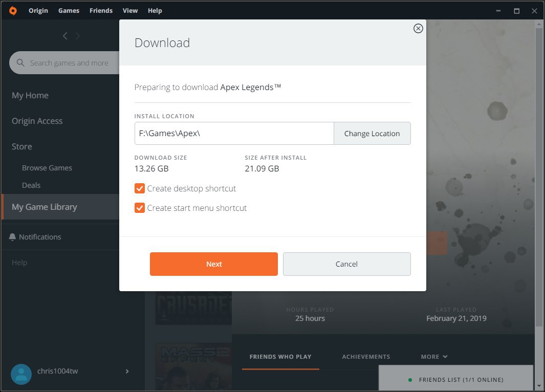Click the Change Location button
Image resolution: width=545 pixels, height=392 pixels.
pyautogui.click(x=372, y=134)
